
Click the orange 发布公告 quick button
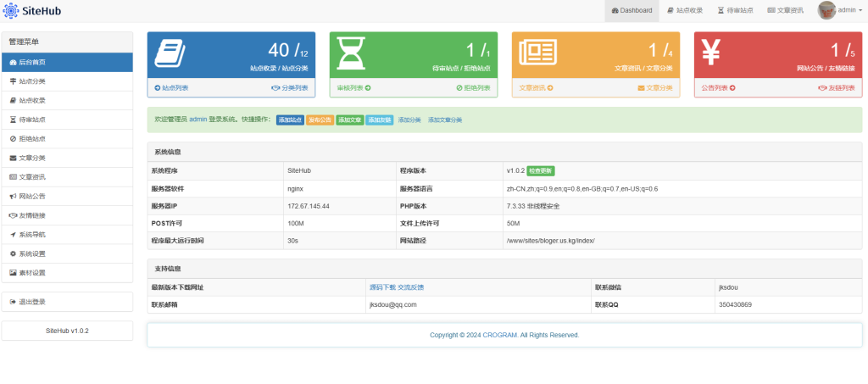320,120
